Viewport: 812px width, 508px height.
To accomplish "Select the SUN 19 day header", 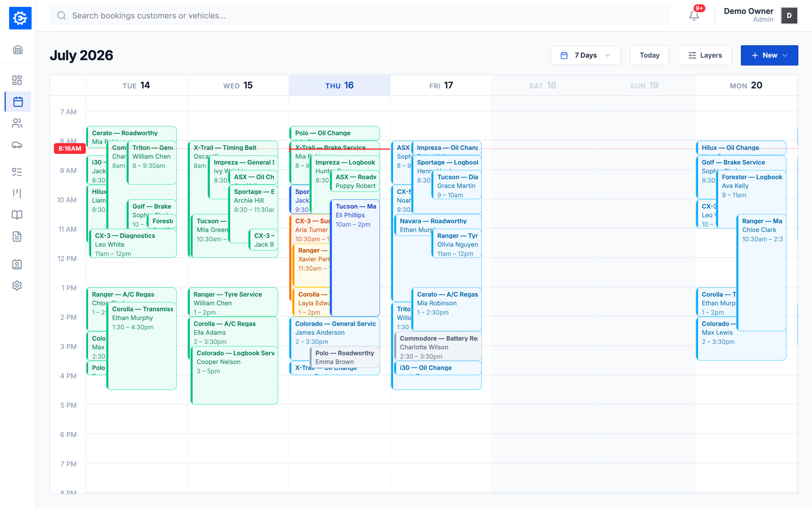I will point(644,85).
